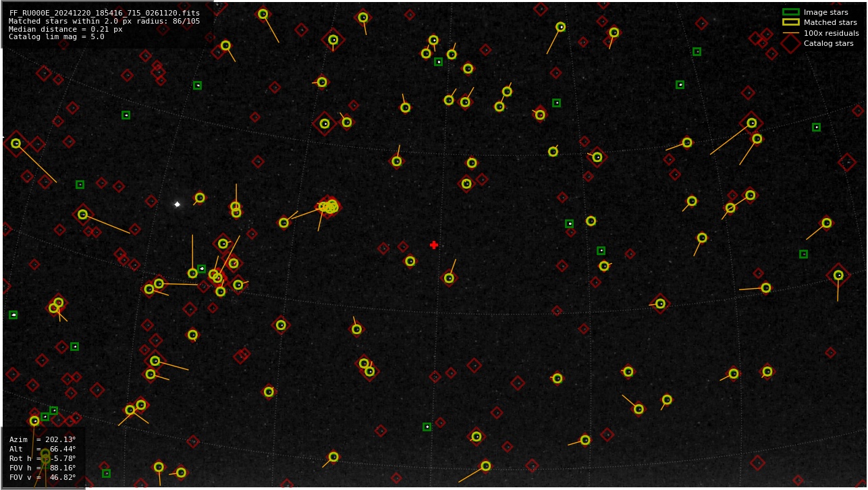Screen dimensions: 868x490
Task: Click the green Image stars legend square
Action: point(790,12)
